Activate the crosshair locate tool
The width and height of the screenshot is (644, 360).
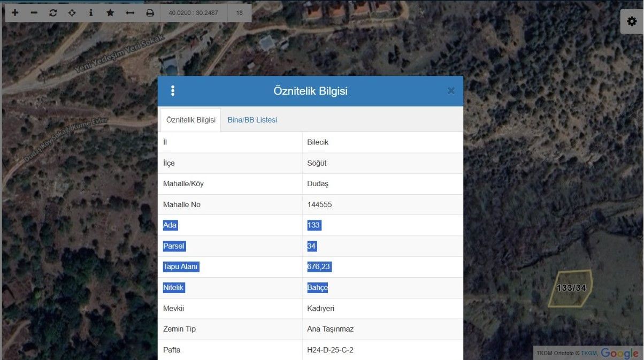coord(72,13)
